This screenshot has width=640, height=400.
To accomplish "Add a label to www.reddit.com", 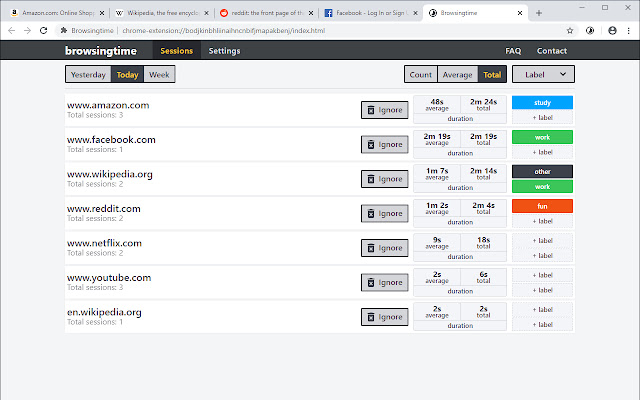I will click(542, 221).
